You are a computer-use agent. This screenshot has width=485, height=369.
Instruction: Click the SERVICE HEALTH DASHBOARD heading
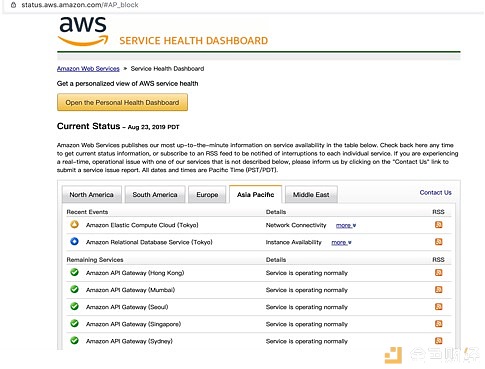194,41
